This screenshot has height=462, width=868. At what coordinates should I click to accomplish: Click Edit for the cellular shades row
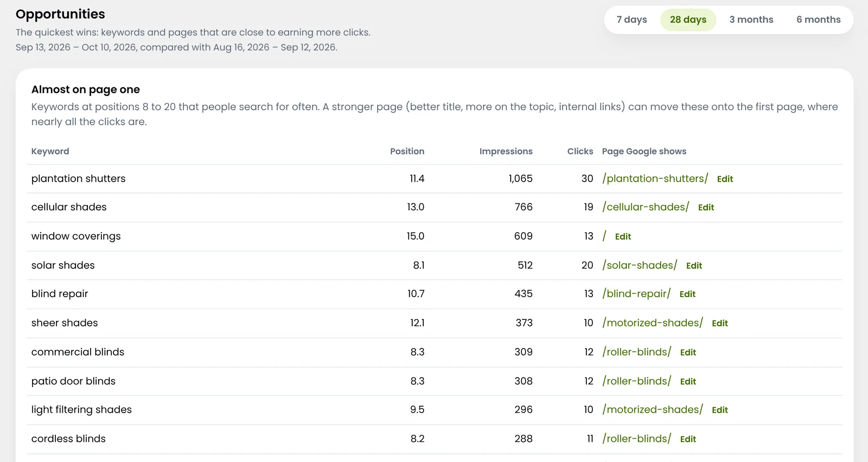pos(706,208)
